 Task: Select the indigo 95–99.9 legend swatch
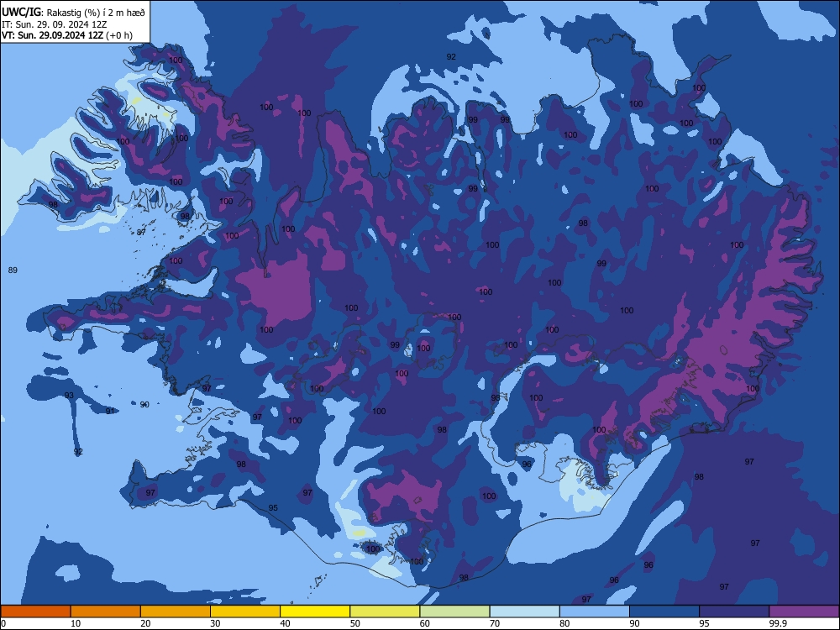tap(734, 612)
